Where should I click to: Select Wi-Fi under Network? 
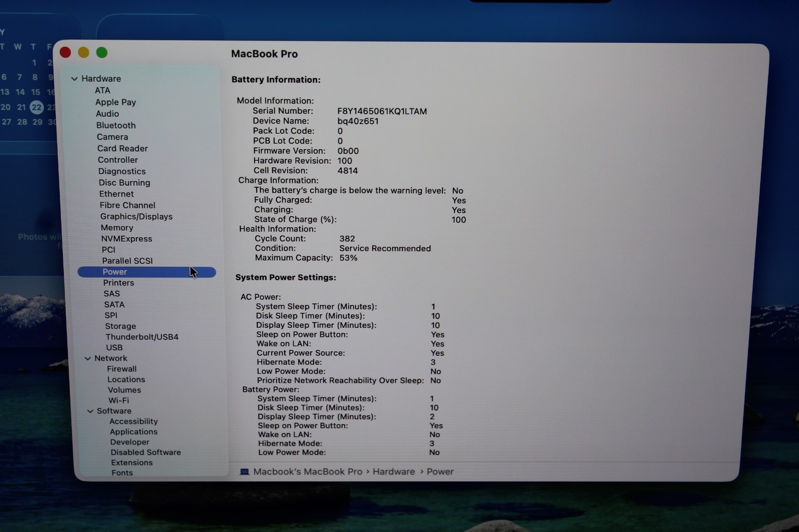coord(118,400)
